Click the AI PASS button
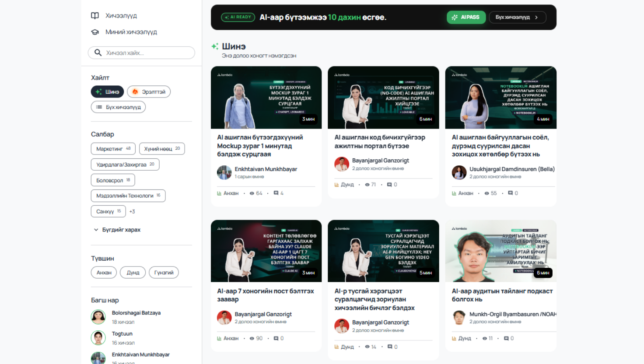This screenshot has width=644, height=364. 466,17
